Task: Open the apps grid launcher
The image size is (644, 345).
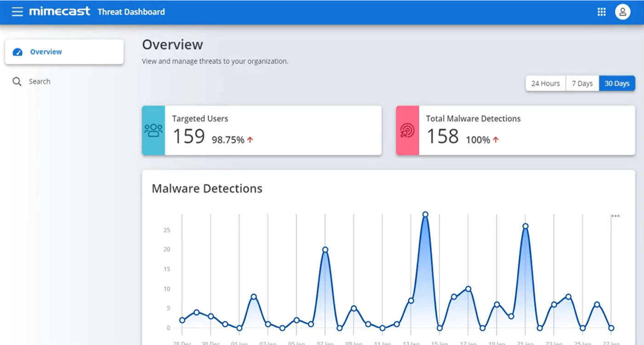Action: pyautogui.click(x=601, y=12)
